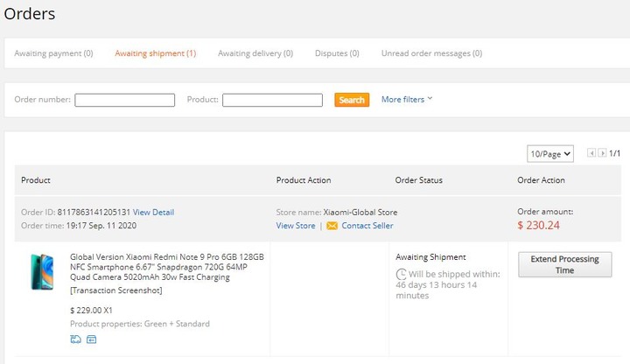Go to next page arrow
Viewport: 630px width, 364px height.
[x=602, y=152]
